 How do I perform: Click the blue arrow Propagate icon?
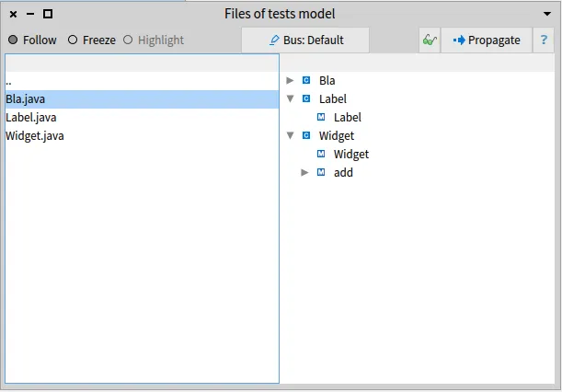(x=459, y=40)
